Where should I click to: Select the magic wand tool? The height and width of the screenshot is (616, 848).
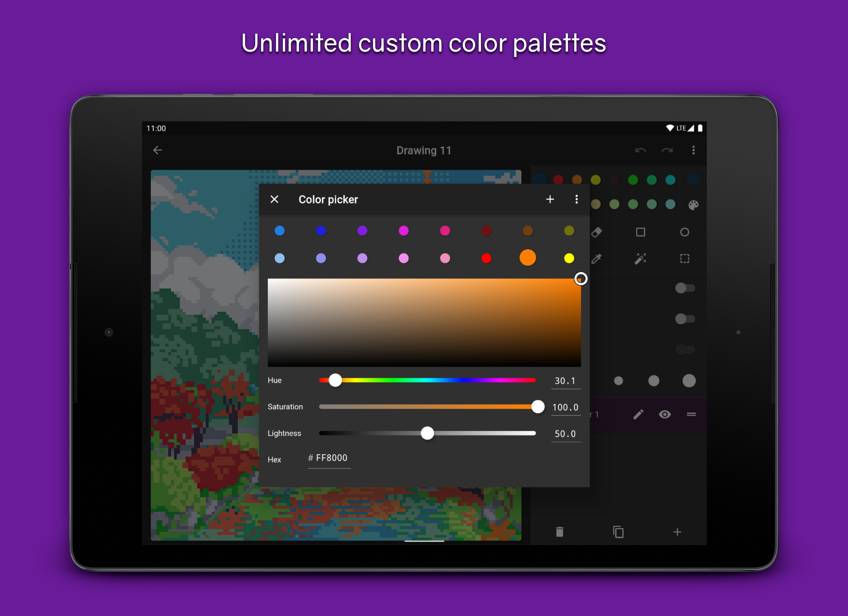pyautogui.click(x=641, y=258)
